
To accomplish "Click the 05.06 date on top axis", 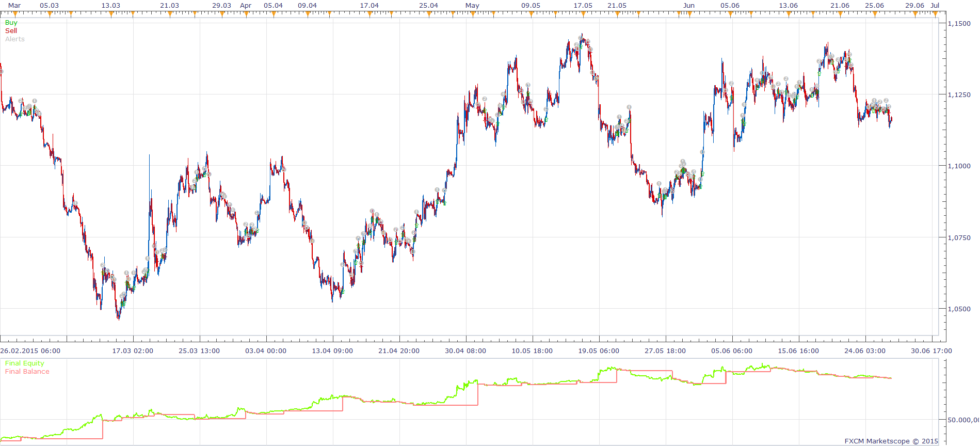I will coord(730,6).
